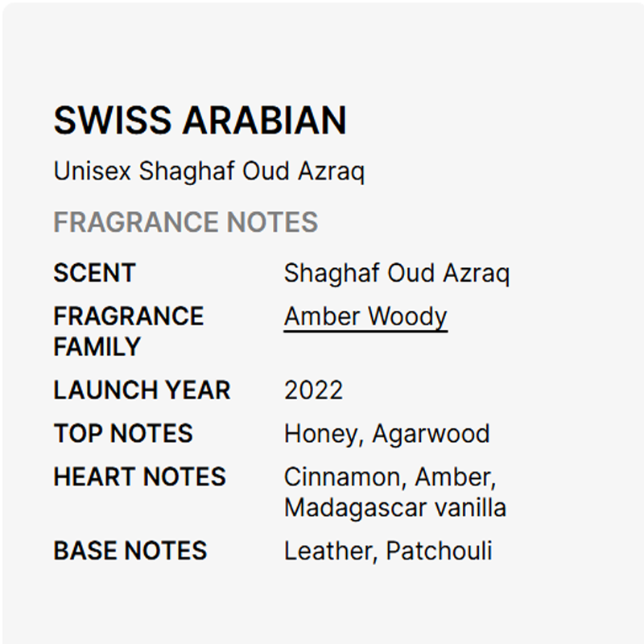Click Agarwood in the top notes

point(431,434)
